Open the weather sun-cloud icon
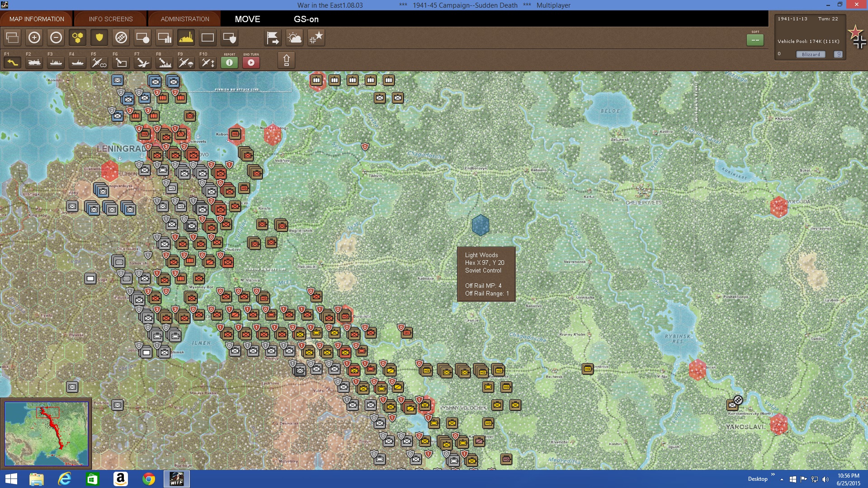 tap(294, 38)
